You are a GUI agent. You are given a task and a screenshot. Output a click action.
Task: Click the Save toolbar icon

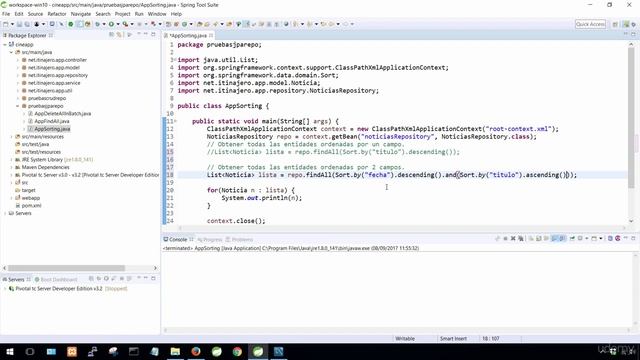pos(19,24)
